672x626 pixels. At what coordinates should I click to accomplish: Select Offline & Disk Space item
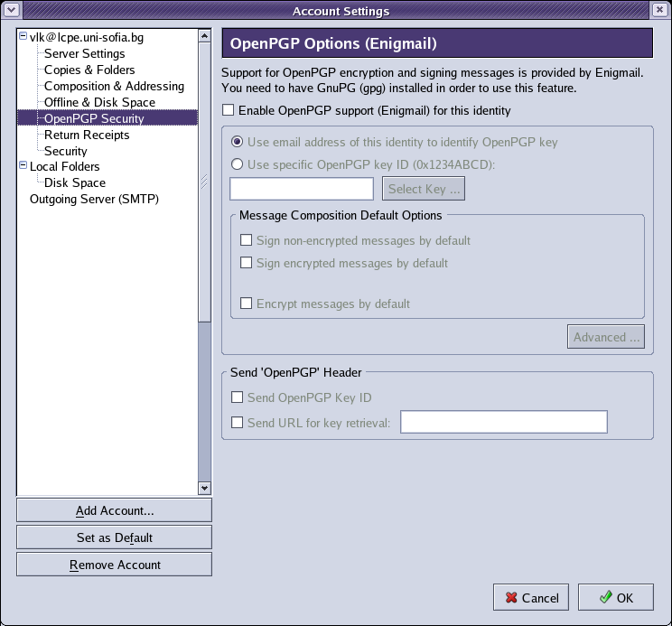[99, 102]
